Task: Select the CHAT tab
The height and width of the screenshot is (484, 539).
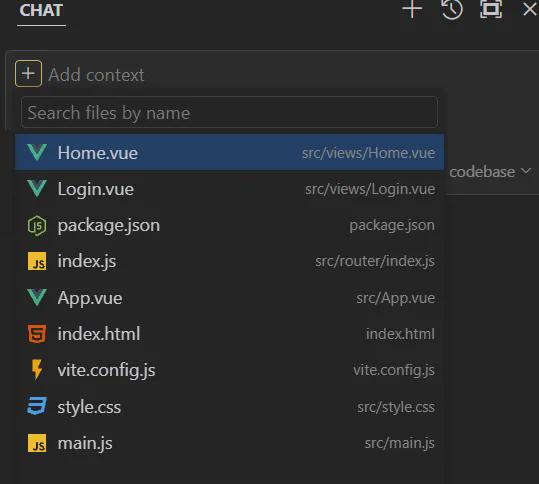Action: tap(41, 10)
